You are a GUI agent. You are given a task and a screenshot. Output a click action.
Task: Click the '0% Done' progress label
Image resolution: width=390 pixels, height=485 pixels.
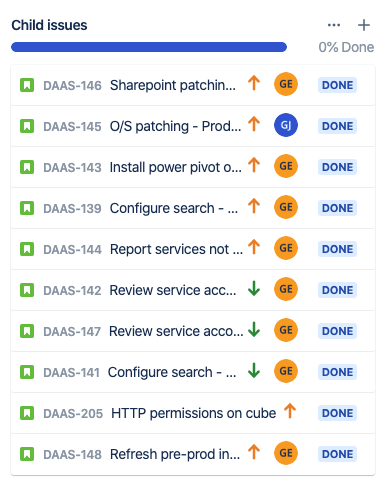[346, 47]
